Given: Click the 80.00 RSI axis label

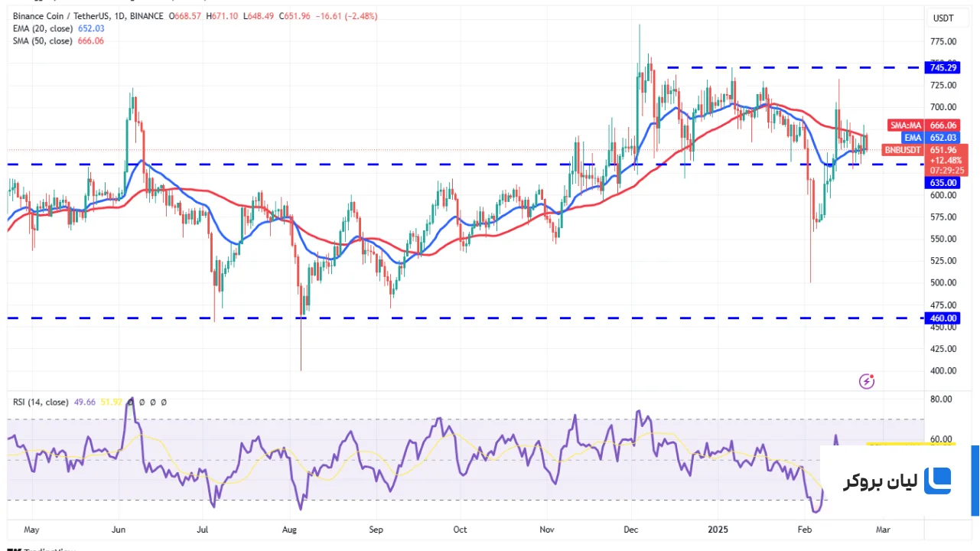Looking at the screenshot, I should click(941, 399).
